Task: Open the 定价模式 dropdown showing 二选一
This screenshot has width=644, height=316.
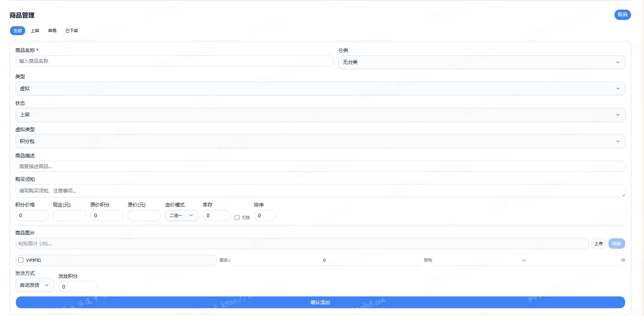Action: coord(182,215)
